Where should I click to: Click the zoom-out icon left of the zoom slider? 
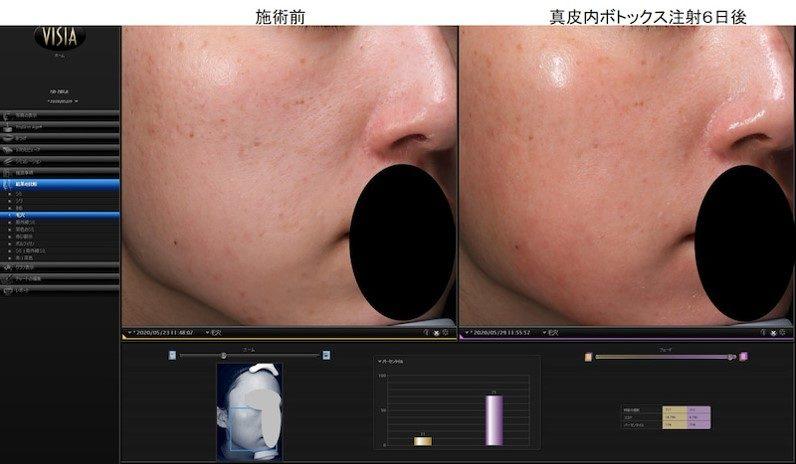pyautogui.click(x=173, y=355)
